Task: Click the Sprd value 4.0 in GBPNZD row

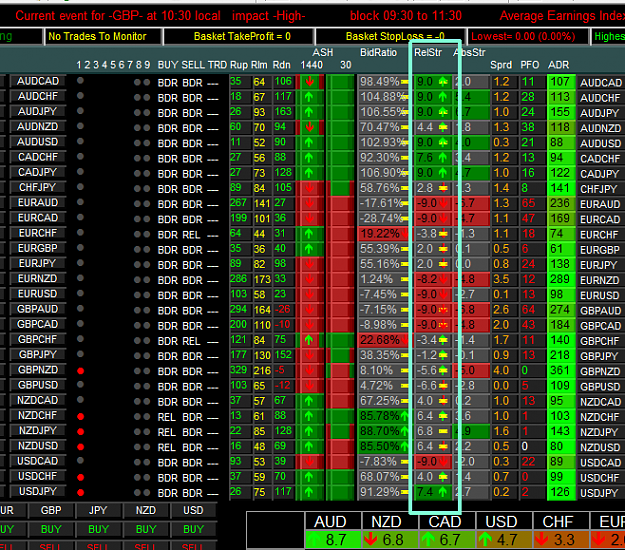Action: pos(501,371)
